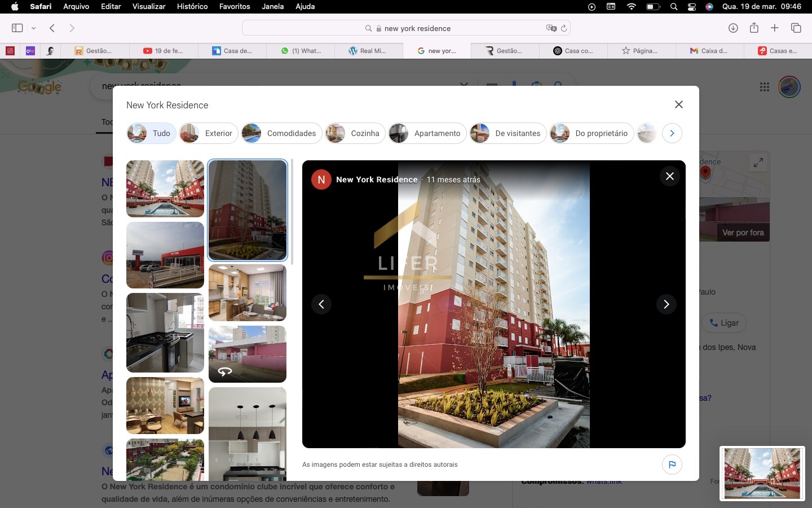Close the enlarged photo preview

(x=669, y=176)
